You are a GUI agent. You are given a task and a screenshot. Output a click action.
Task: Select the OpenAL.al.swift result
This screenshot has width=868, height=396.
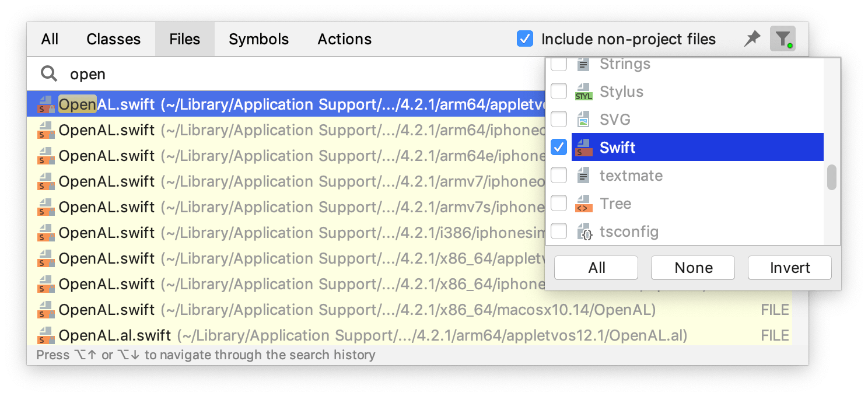pos(409,335)
